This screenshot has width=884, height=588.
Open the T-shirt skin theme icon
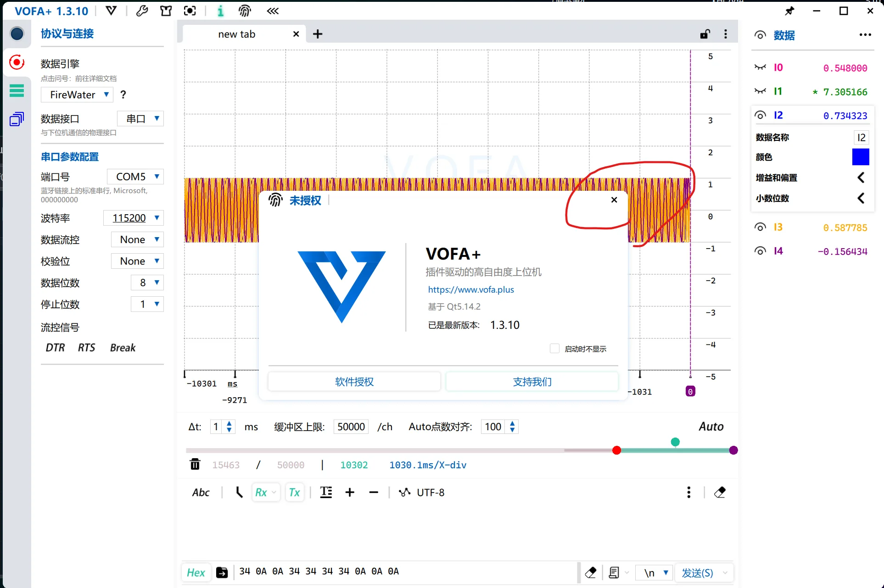pos(166,11)
